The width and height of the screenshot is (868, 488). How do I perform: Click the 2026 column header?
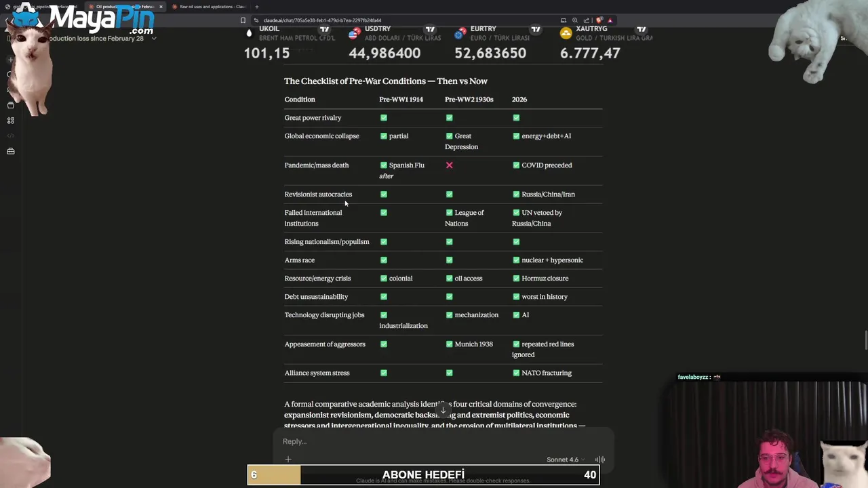point(519,99)
